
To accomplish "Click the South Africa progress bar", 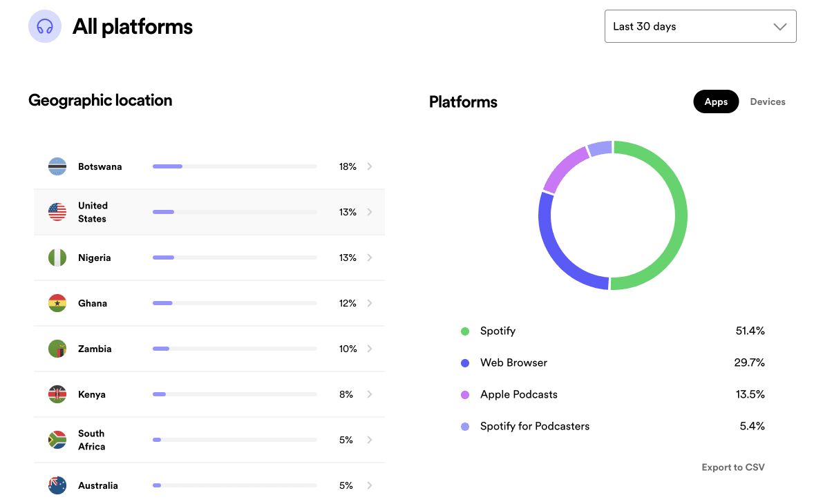I will tap(235, 440).
